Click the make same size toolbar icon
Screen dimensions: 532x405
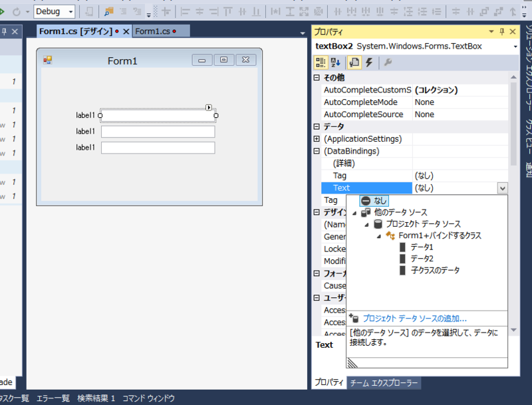pos(303,11)
